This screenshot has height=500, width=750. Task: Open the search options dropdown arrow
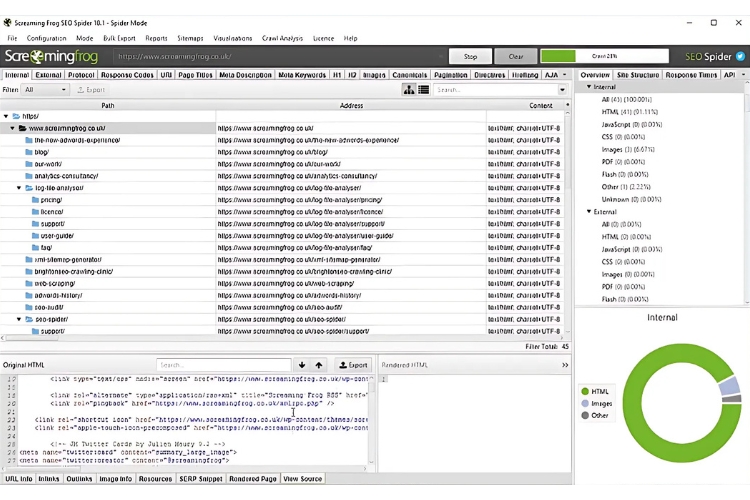[x=562, y=90]
